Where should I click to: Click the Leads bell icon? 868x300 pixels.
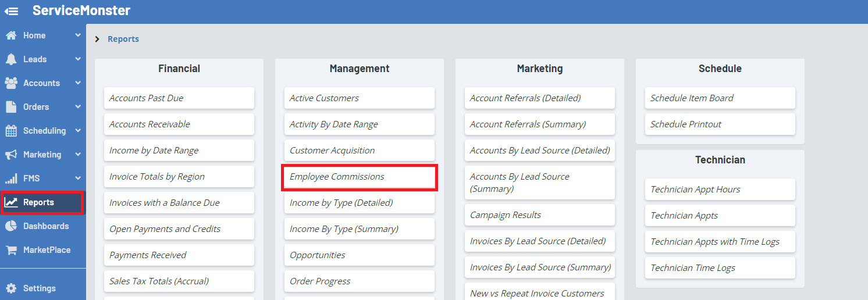point(11,59)
